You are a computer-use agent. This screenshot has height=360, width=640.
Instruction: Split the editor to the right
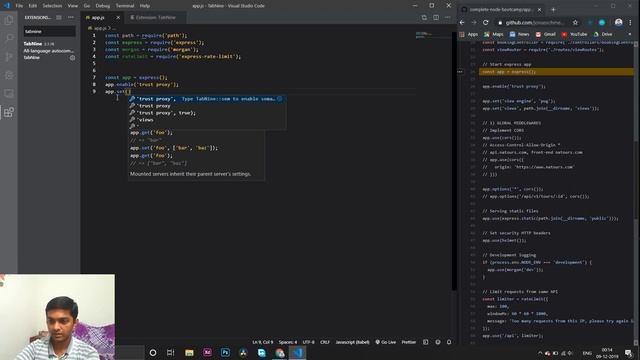pyautogui.click(x=436, y=18)
